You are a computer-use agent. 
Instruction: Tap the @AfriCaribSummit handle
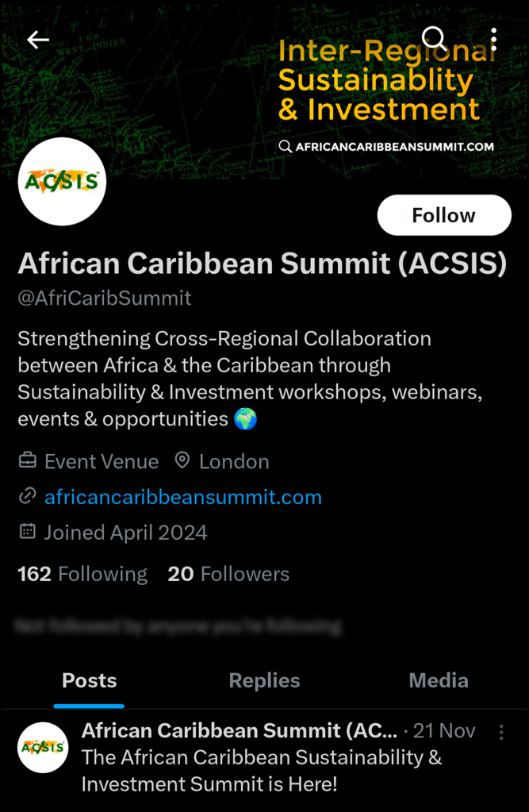(105, 298)
